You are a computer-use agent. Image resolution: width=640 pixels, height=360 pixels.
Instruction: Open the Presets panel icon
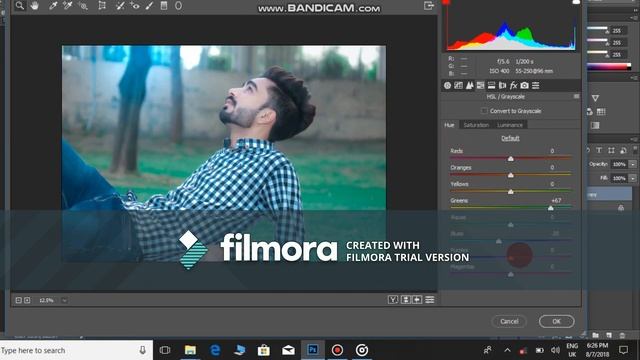point(536,85)
